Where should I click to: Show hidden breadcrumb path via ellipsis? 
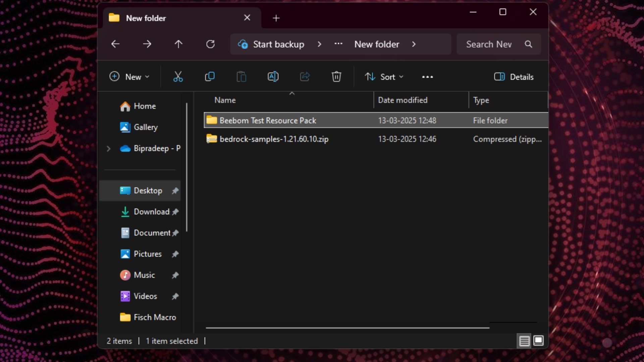tap(338, 44)
